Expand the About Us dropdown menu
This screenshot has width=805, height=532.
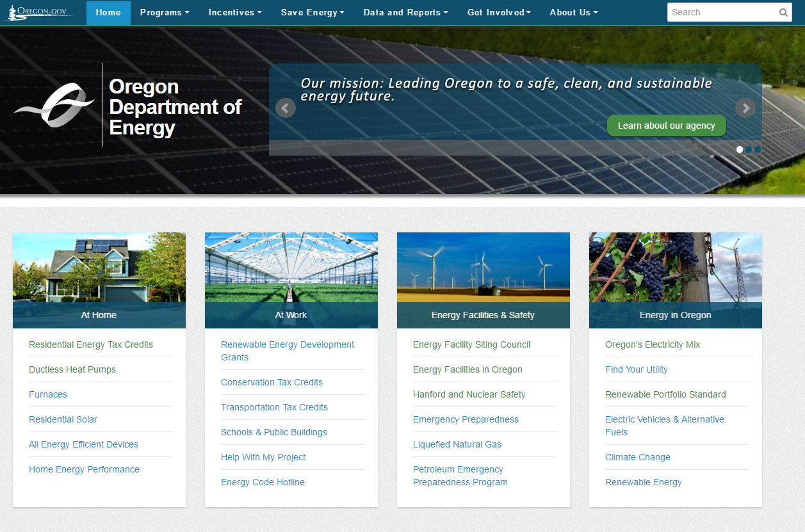click(x=574, y=12)
